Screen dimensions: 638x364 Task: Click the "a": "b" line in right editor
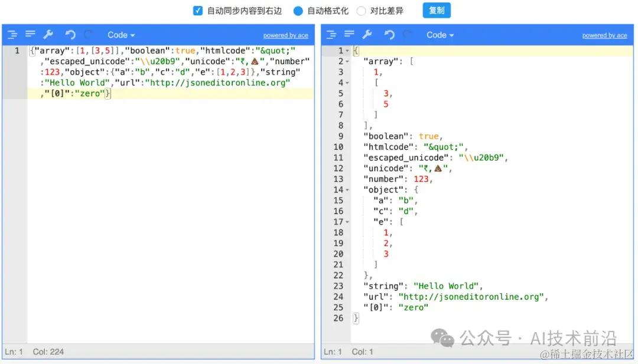point(395,201)
